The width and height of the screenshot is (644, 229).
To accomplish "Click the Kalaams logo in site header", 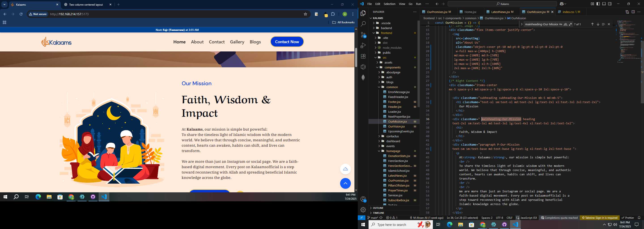I will coord(56,42).
